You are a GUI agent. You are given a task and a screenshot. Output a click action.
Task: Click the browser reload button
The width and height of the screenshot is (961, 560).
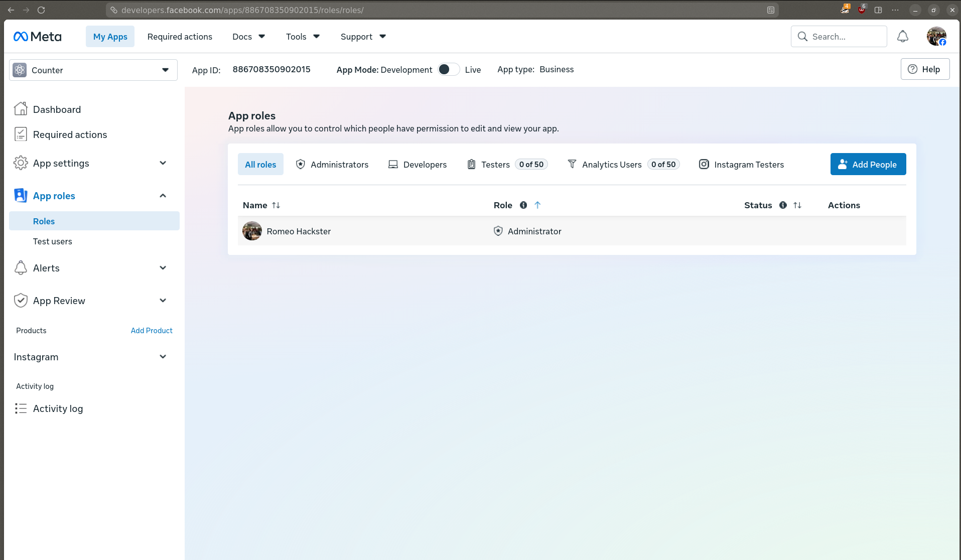point(41,10)
